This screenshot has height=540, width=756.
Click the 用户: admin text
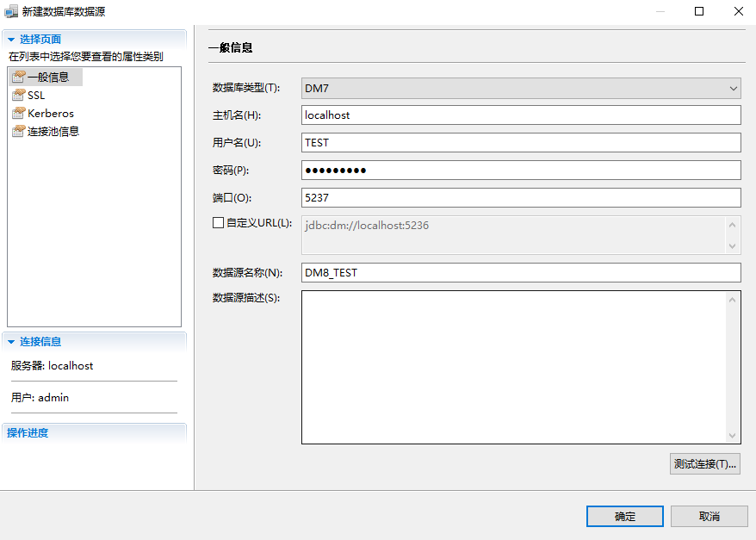pos(40,398)
